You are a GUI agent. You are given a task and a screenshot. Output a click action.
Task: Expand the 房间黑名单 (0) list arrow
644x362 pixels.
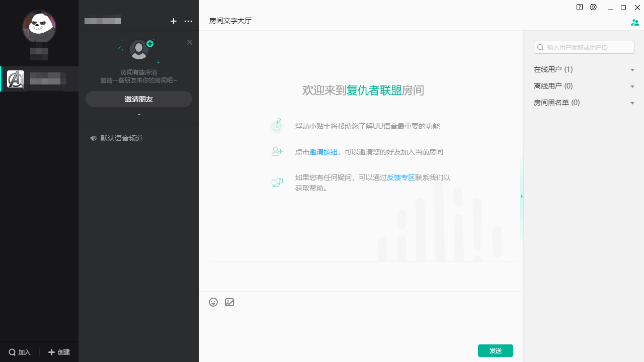(x=632, y=103)
